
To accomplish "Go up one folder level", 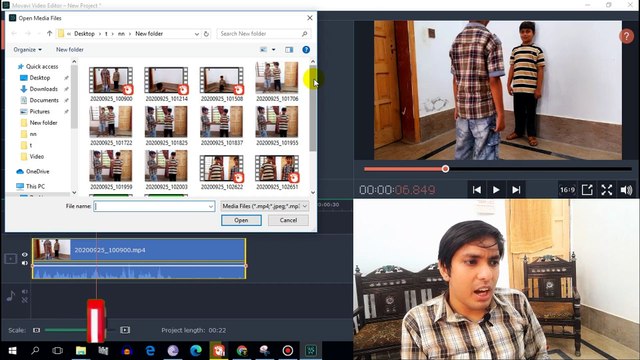I will coord(49,33).
